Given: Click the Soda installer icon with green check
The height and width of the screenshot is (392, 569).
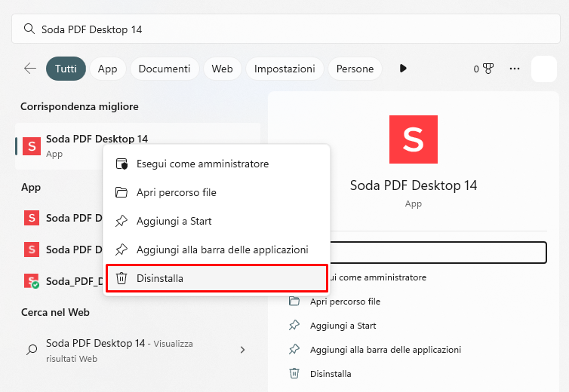Looking at the screenshot, I should [32, 281].
